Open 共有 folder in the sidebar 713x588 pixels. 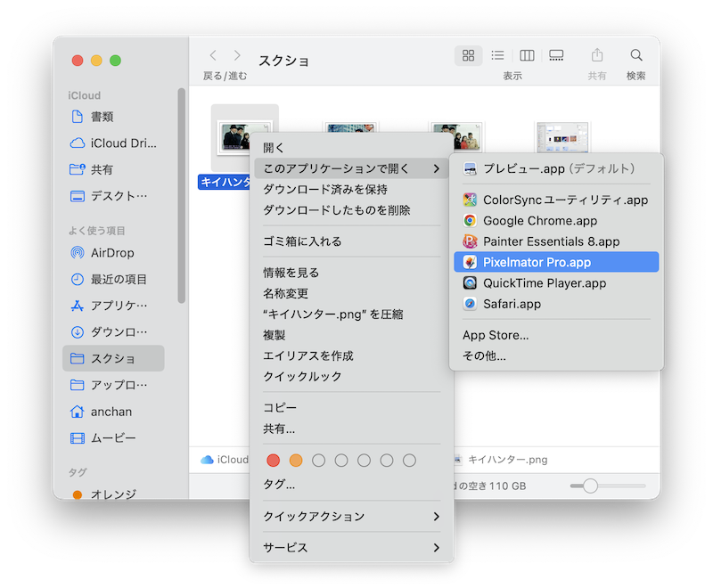point(114,169)
